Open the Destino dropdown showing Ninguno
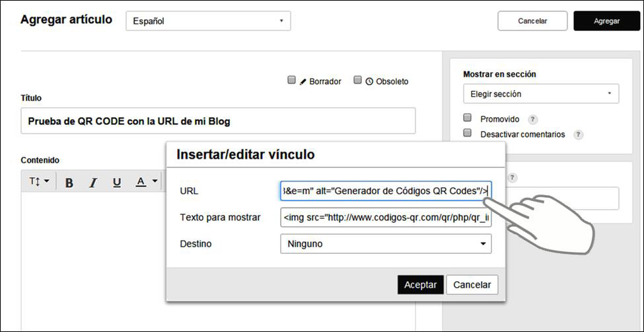The image size is (644, 332). click(386, 244)
